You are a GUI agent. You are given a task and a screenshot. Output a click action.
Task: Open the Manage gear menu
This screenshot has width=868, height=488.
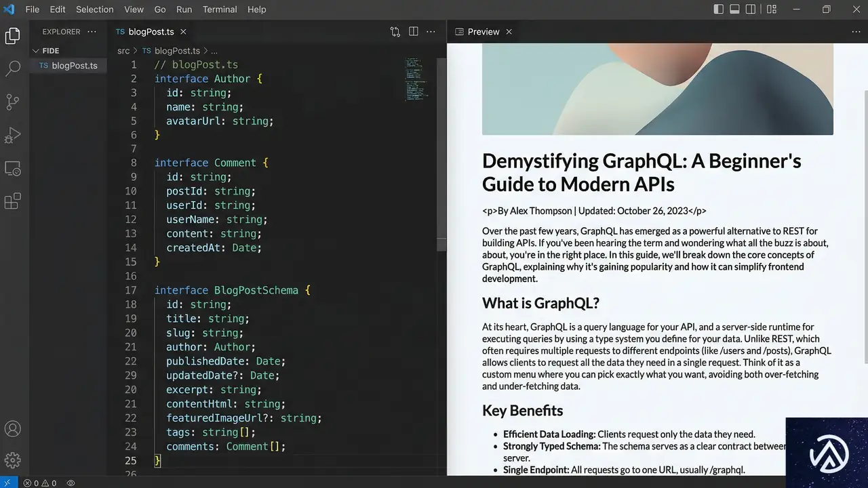(x=13, y=460)
